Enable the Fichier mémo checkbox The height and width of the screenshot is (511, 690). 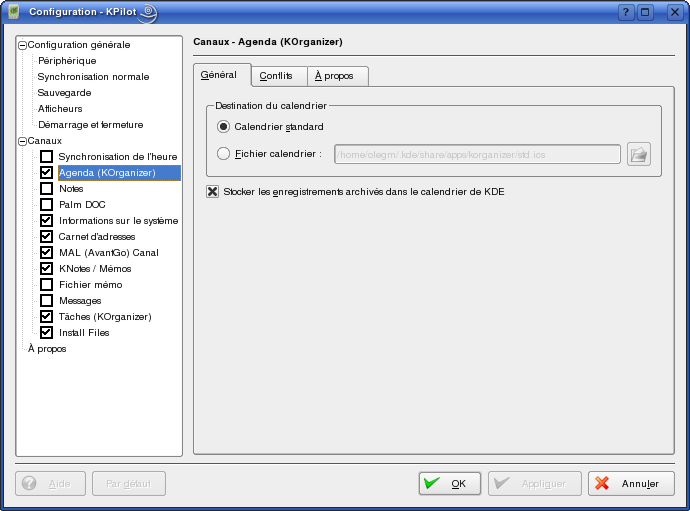coord(47,285)
